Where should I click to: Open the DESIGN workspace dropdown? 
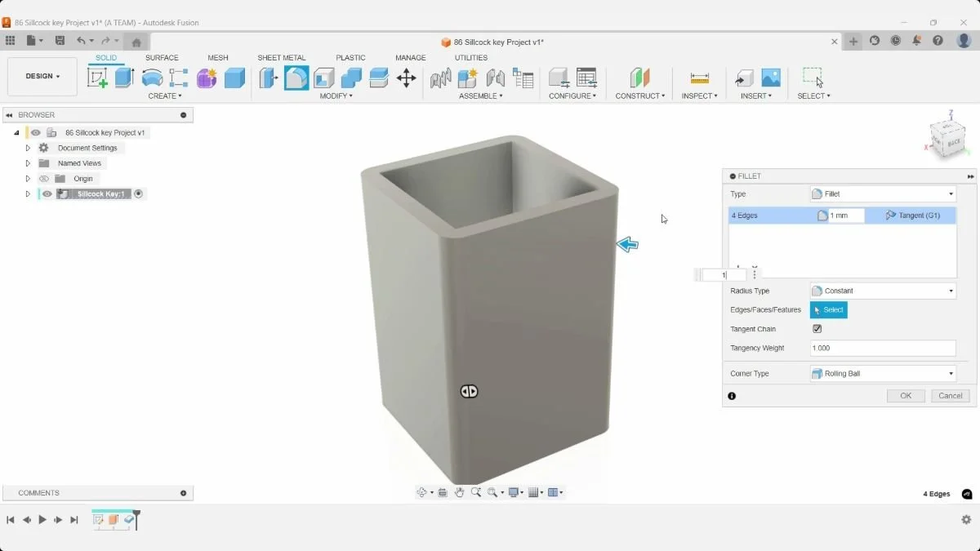point(42,77)
